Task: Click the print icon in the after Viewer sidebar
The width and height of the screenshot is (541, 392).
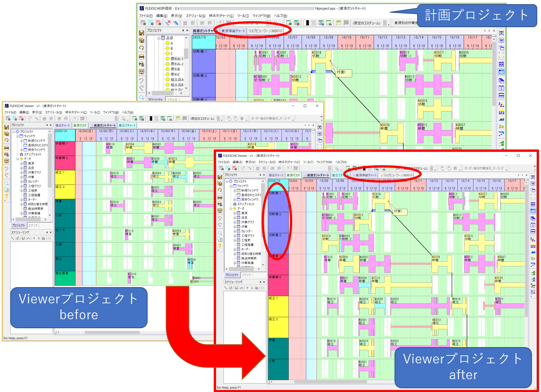Action: coord(220,198)
